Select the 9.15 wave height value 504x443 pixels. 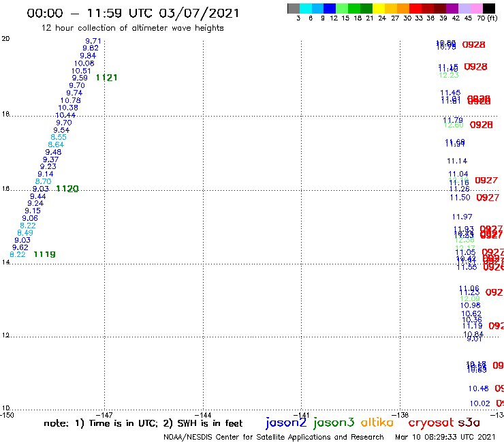pyautogui.click(x=33, y=211)
